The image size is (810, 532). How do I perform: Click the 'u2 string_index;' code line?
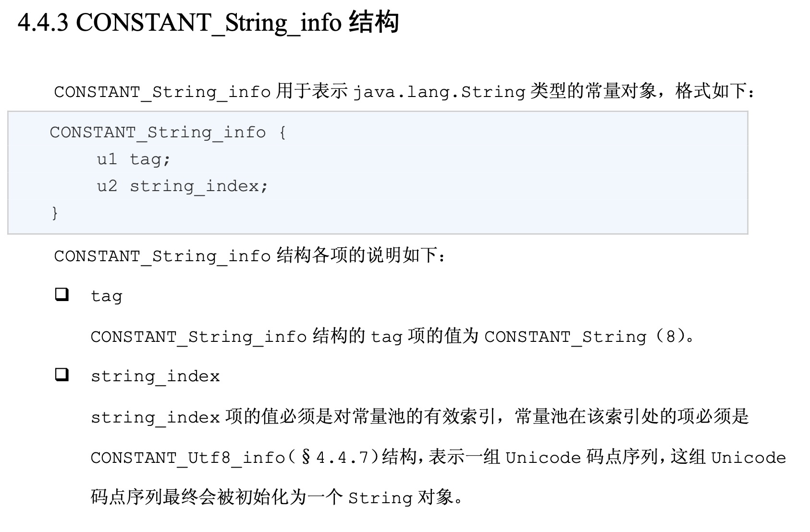[183, 186]
